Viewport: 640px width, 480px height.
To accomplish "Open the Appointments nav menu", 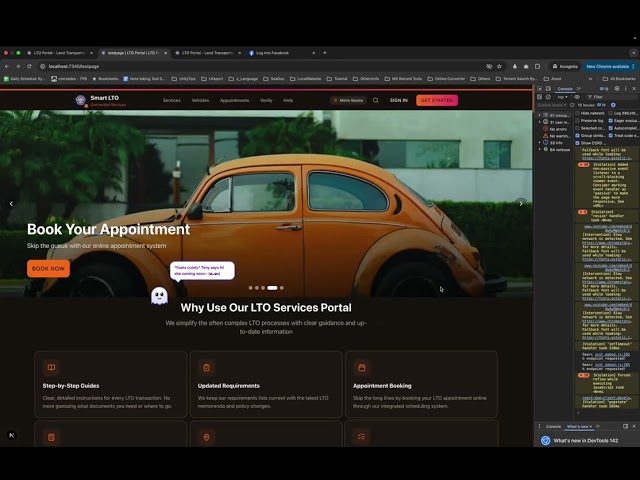I will 234,100.
